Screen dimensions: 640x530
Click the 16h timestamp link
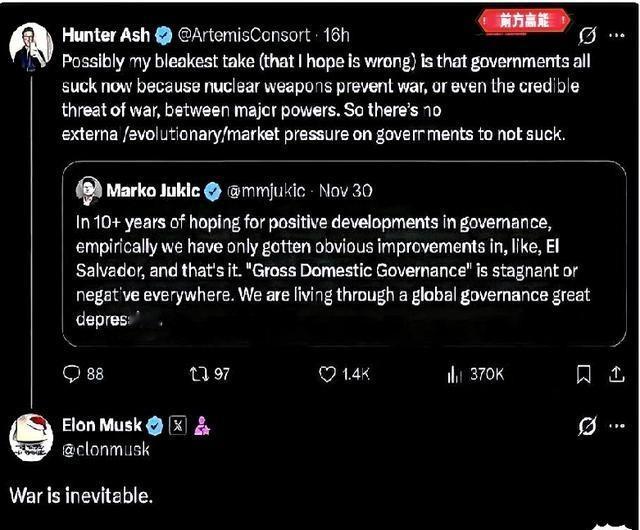[x=336, y=35]
